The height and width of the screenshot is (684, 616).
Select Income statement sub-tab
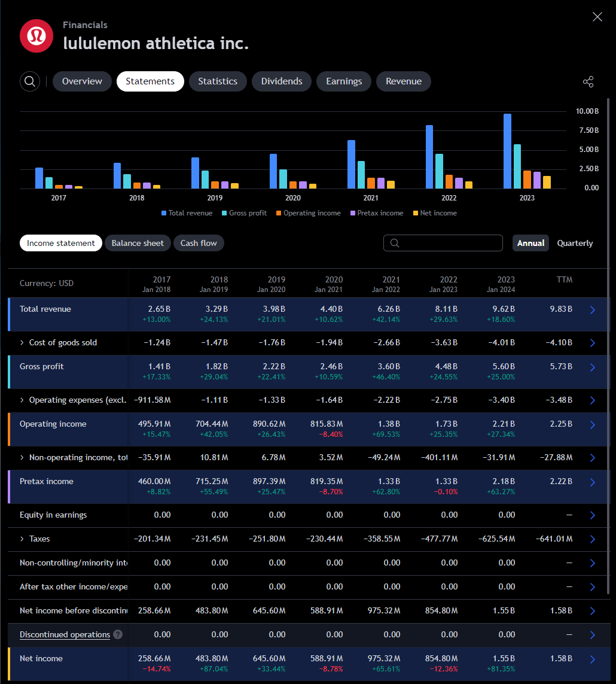coord(60,243)
